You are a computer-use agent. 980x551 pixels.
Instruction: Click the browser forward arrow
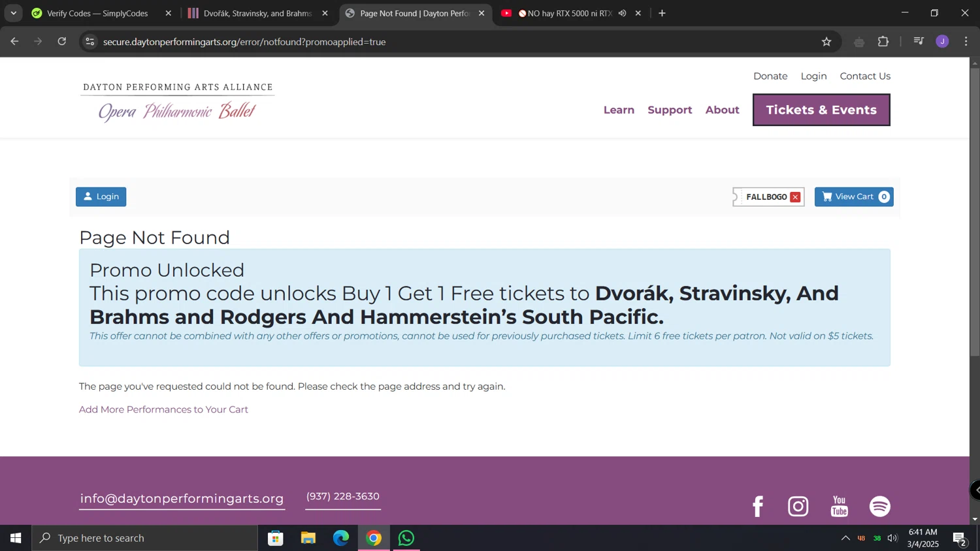click(x=38, y=42)
